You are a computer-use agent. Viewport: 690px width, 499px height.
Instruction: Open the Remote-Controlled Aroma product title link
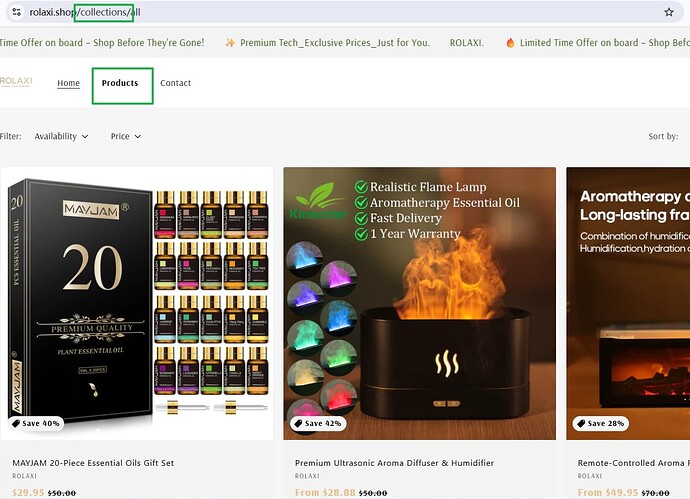click(x=634, y=463)
